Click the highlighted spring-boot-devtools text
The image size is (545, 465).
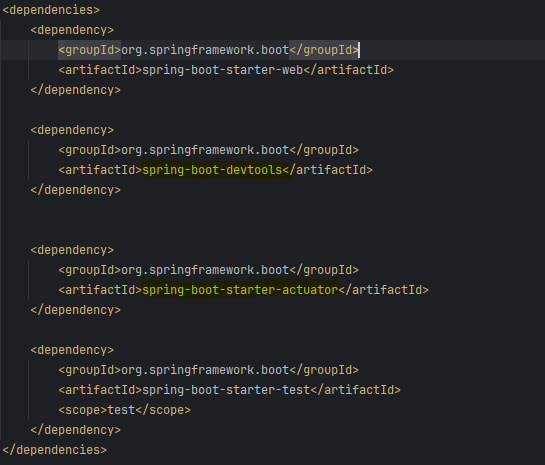(x=212, y=170)
